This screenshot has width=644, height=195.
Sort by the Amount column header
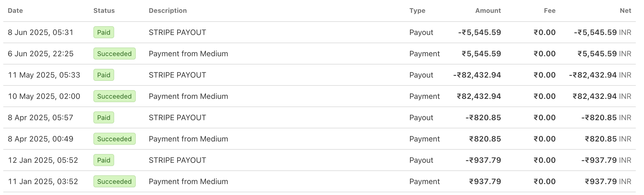pyautogui.click(x=488, y=11)
